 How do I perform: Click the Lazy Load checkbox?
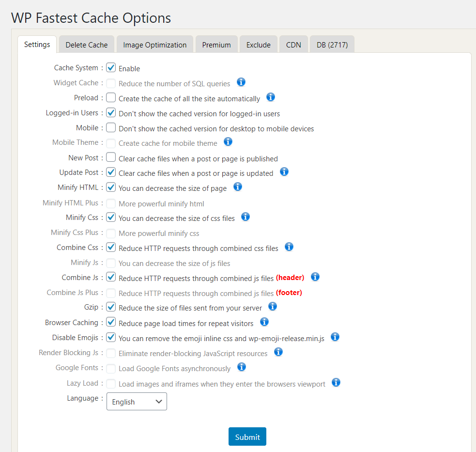(x=111, y=383)
